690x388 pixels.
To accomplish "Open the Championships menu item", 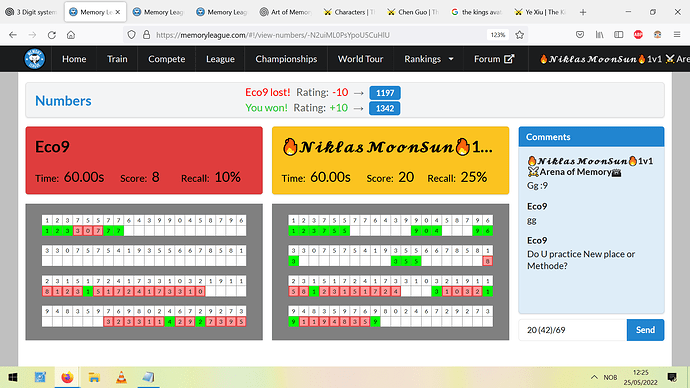I will click(286, 59).
